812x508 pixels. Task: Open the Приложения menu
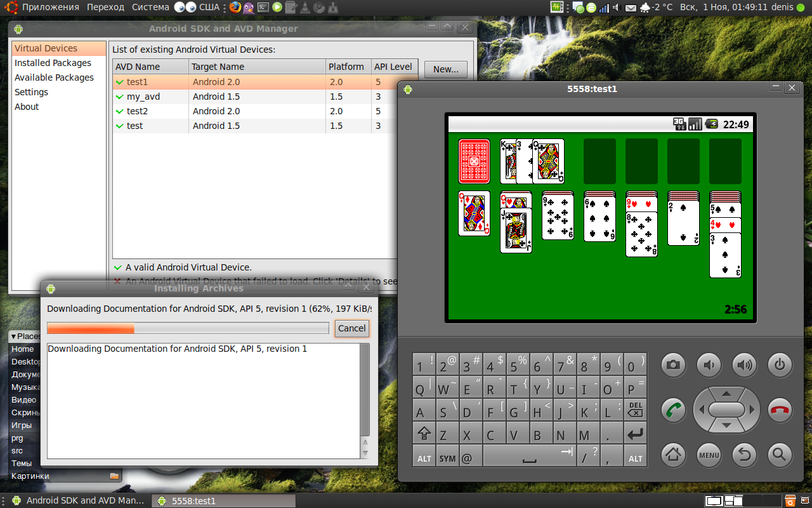click(x=51, y=8)
